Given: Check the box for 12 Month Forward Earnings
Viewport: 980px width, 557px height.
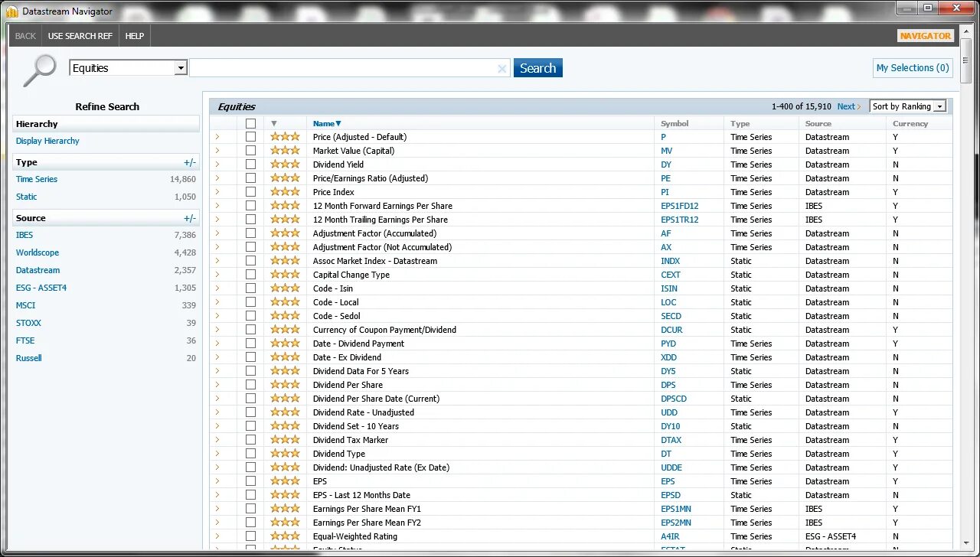Looking at the screenshot, I should pyautogui.click(x=250, y=206).
